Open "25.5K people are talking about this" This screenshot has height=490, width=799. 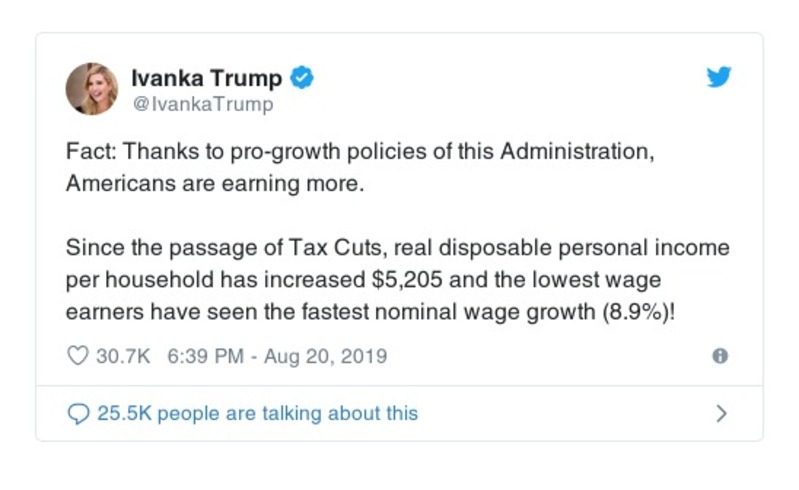(x=257, y=413)
